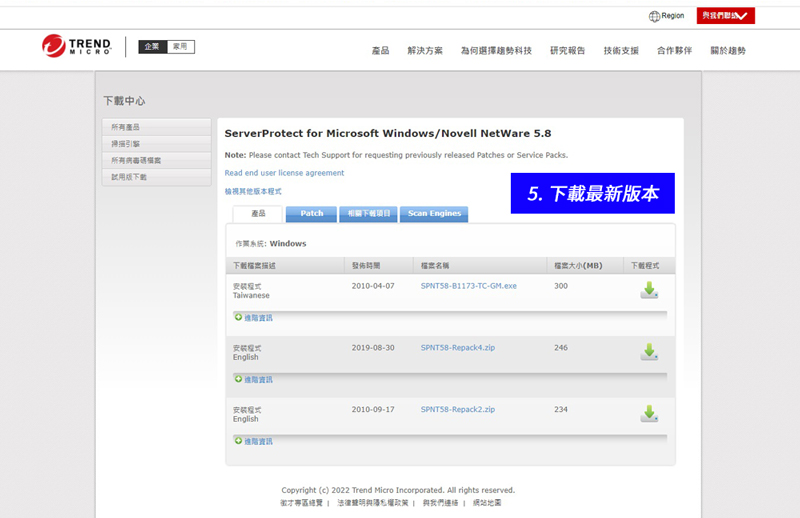Viewport: 800px width, 518px height.
Task: Read end user license agreement link
Action: point(284,173)
